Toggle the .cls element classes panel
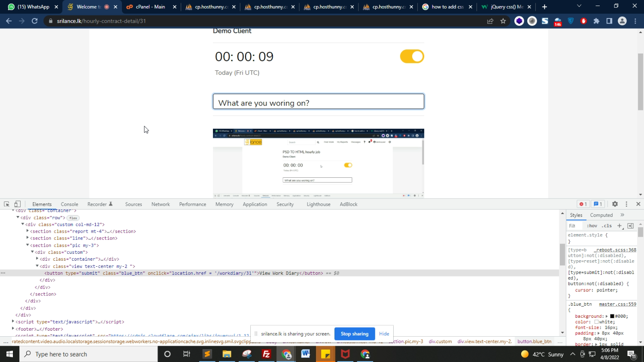644x362 pixels. [607, 226]
